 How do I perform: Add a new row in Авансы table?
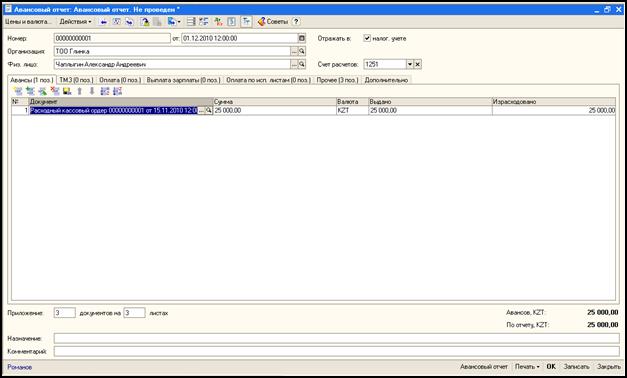[18, 91]
